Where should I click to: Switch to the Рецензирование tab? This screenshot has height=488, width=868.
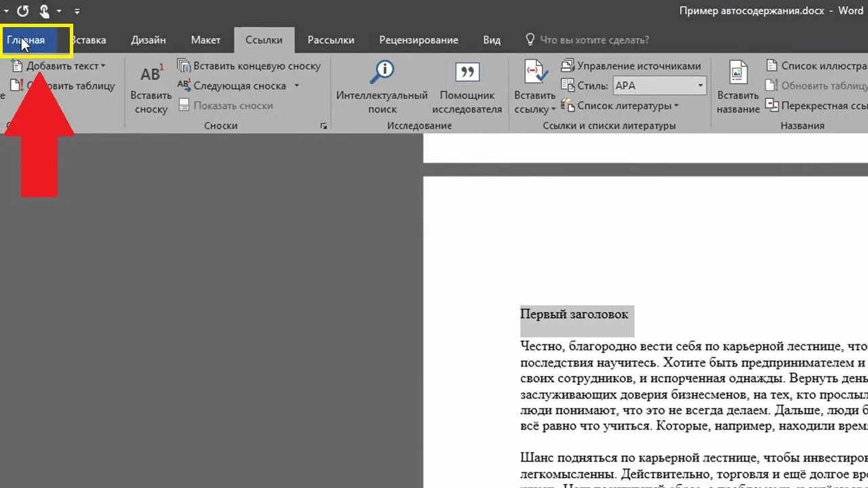pos(418,40)
